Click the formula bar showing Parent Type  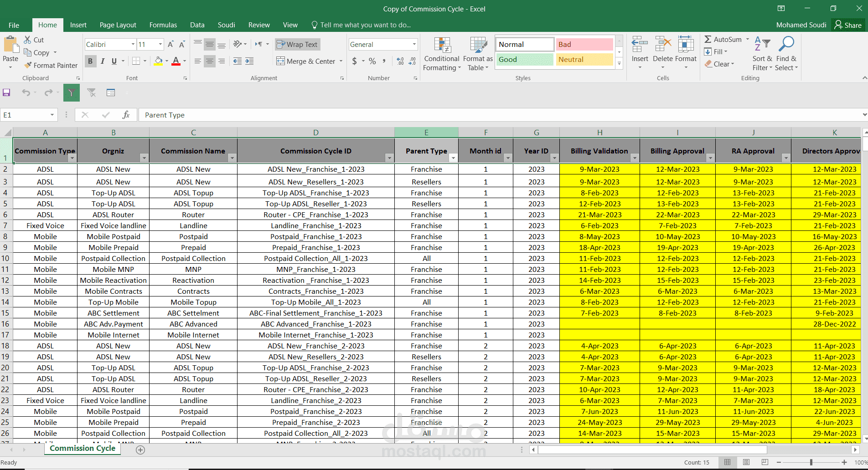(x=499, y=115)
